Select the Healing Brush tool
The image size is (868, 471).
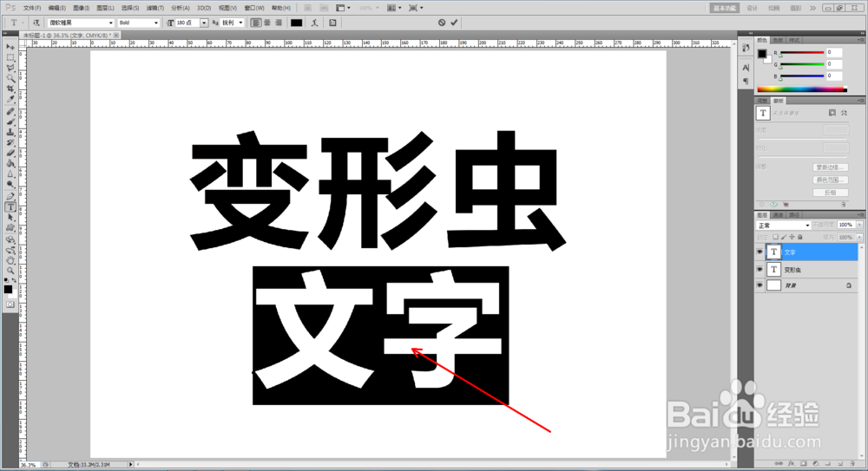[x=10, y=111]
